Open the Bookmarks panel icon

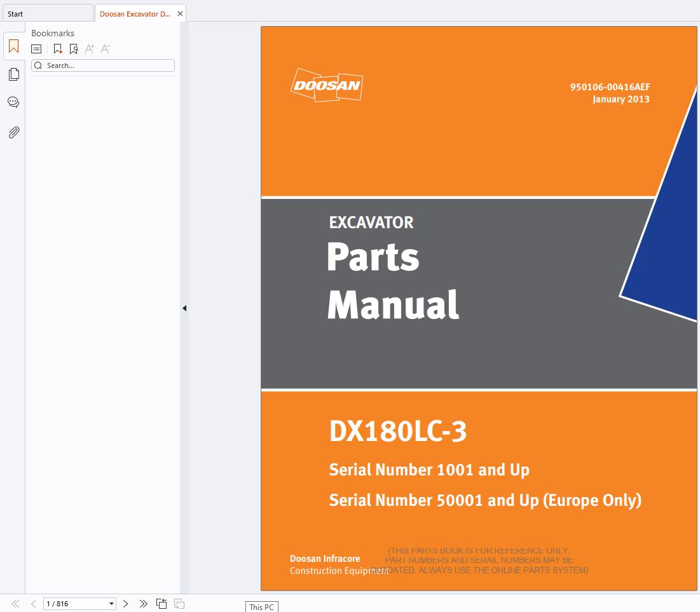(x=13, y=46)
